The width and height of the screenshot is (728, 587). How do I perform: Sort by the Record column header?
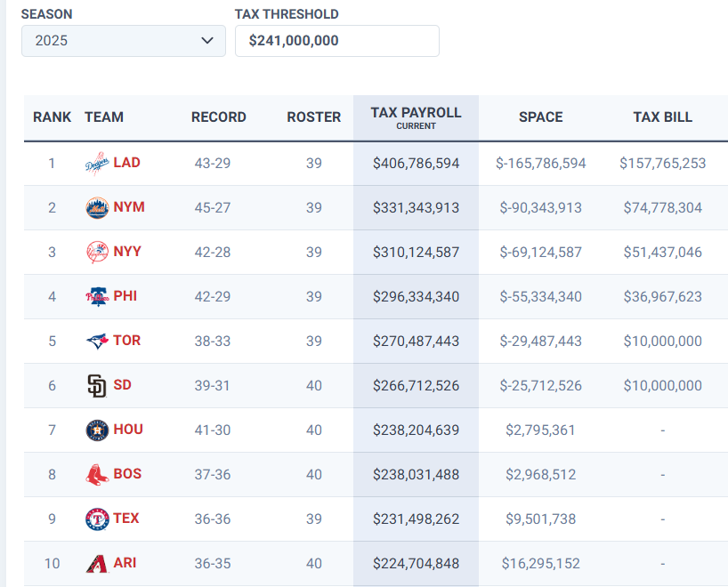click(x=218, y=117)
